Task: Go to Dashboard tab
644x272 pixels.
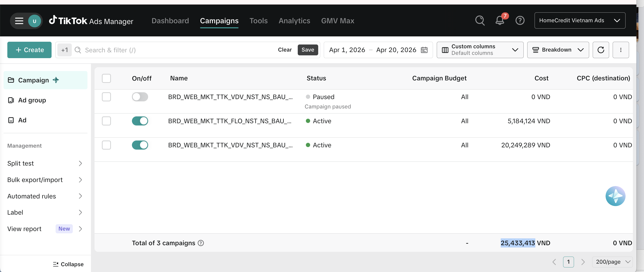Action: [x=170, y=21]
